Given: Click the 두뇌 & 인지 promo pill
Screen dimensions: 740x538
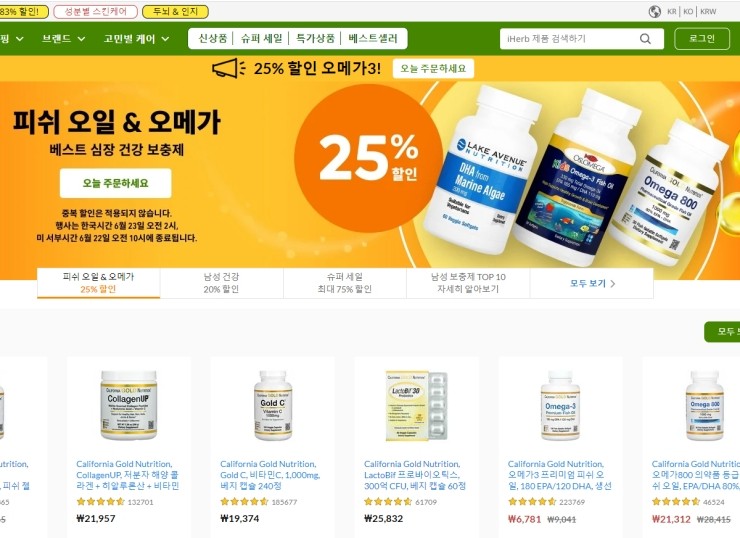Looking at the screenshot, I should [x=175, y=12].
